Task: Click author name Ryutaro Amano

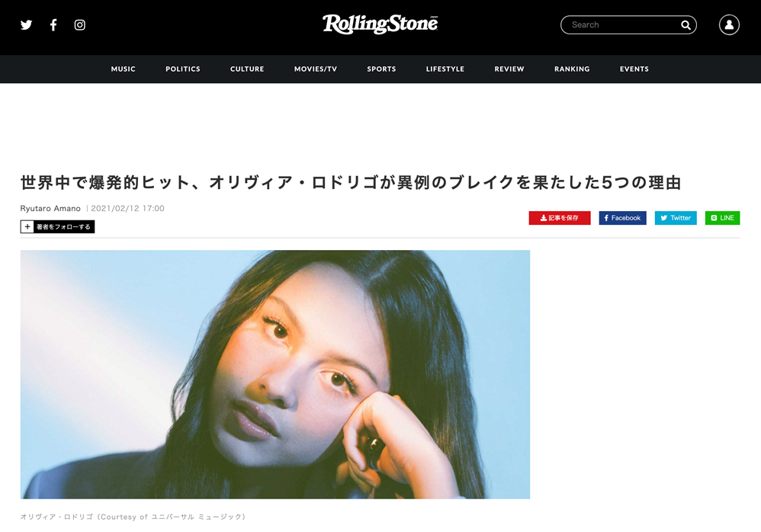Action: [x=50, y=208]
